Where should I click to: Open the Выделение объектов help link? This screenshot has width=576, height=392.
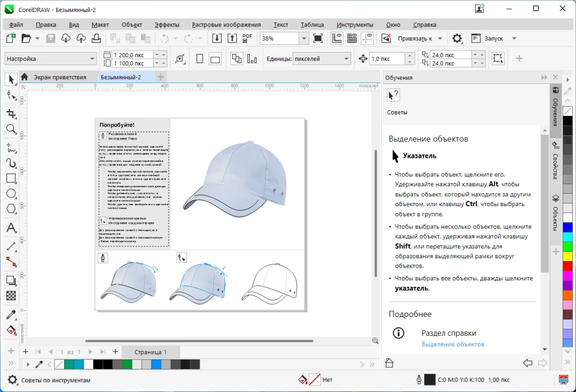coord(453,344)
